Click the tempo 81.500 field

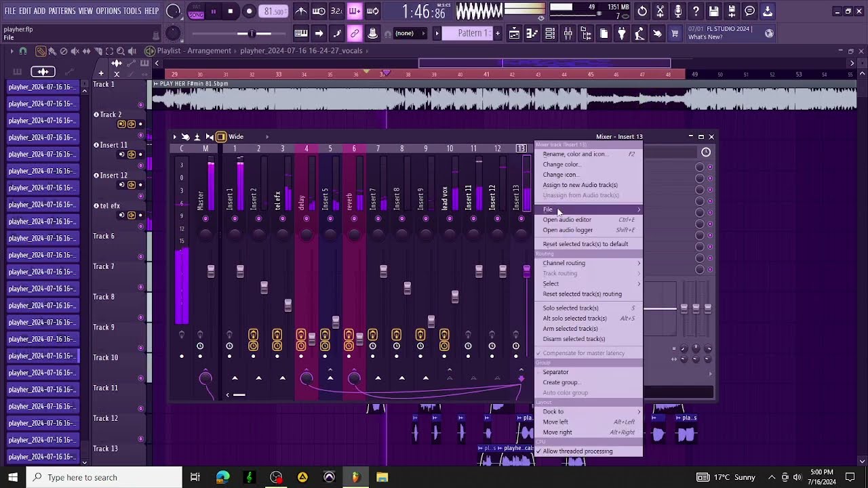[274, 11]
